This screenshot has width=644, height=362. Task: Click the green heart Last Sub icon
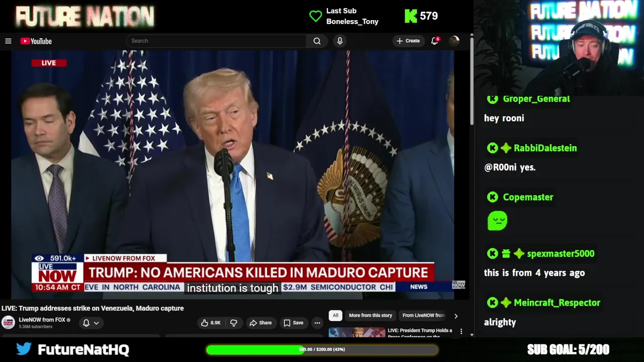click(315, 16)
